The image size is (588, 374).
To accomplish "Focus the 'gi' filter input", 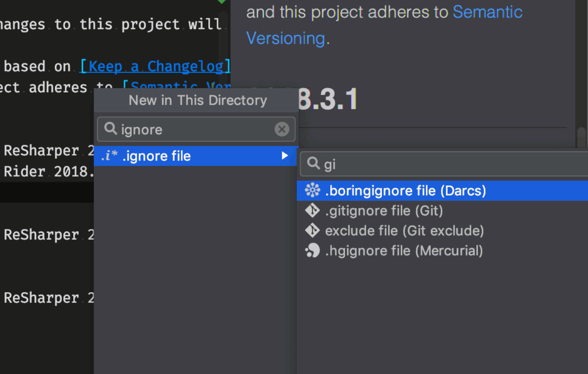I will click(444, 164).
